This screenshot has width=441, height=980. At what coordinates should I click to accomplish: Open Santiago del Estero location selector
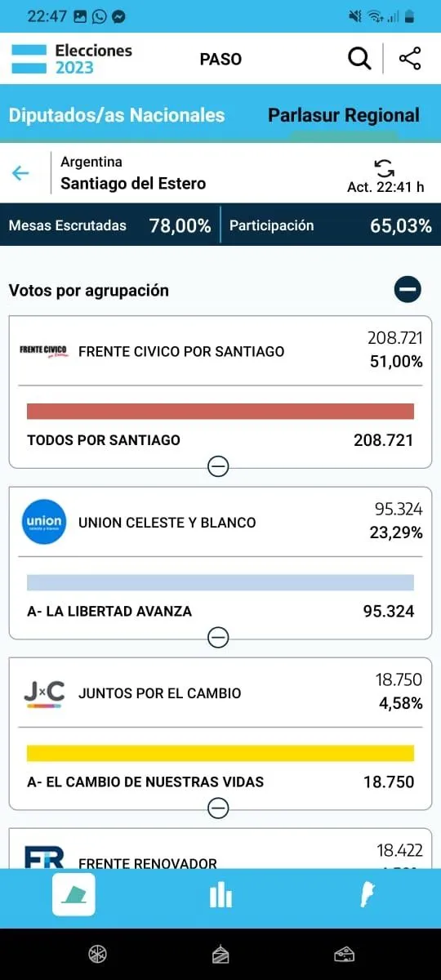click(133, 173)
